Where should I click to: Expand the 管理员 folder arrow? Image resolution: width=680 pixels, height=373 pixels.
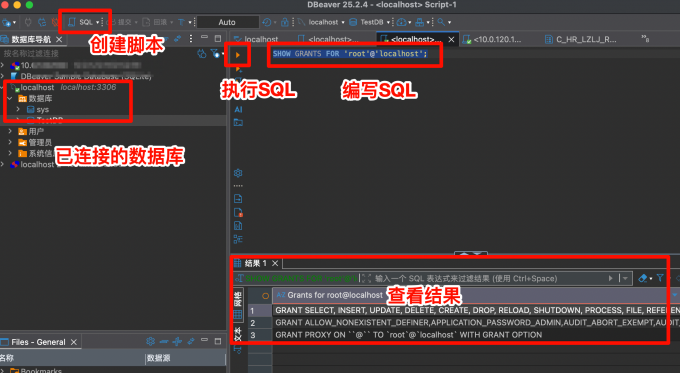tap(10, 142)
